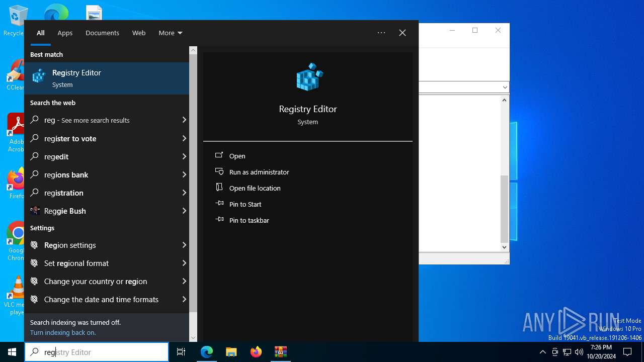Select Run as administrator

point(259,172)
